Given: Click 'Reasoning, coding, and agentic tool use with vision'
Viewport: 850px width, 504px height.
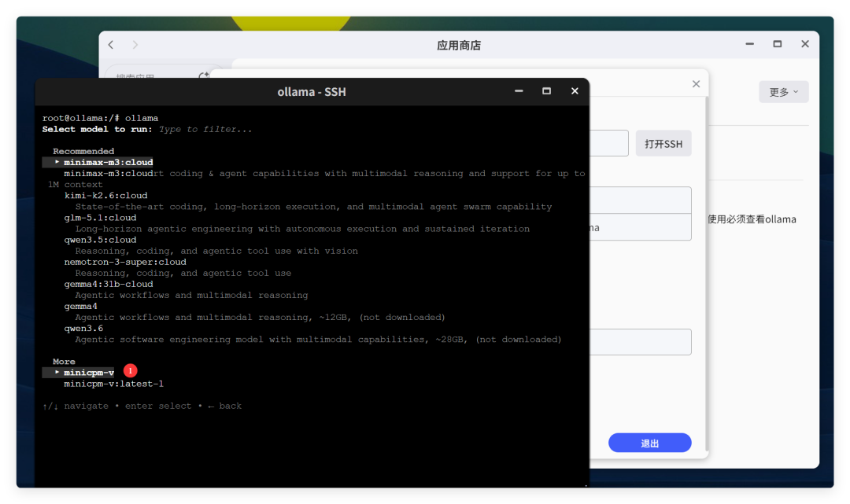Looking at the screenshot, I should click(x=216, y=251).
